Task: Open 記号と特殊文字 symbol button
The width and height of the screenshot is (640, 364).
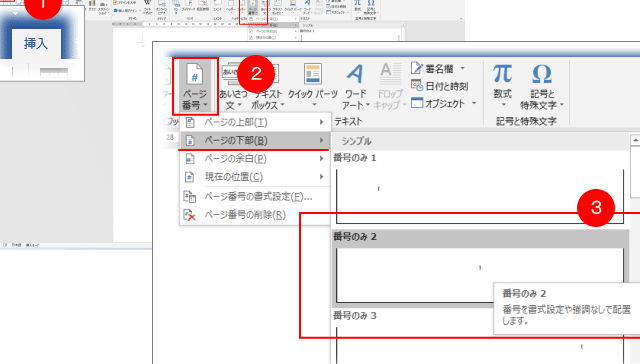Action: (x=542, y=87)
